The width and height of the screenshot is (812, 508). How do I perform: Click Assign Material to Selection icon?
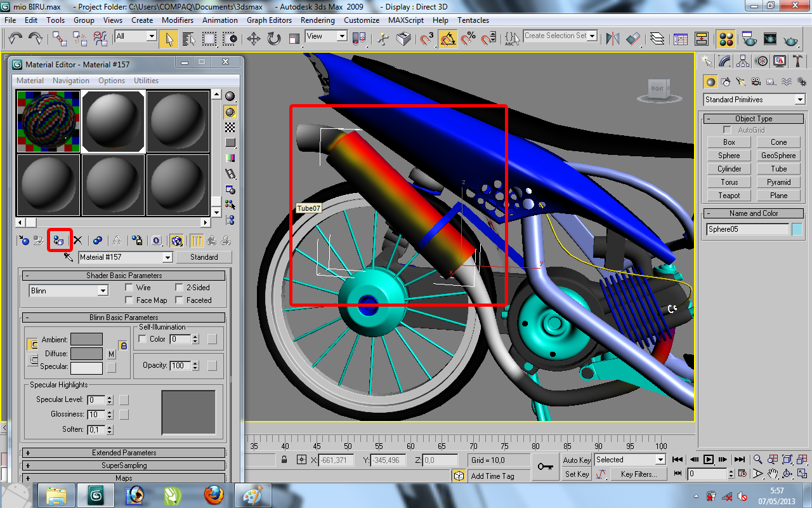60,241
